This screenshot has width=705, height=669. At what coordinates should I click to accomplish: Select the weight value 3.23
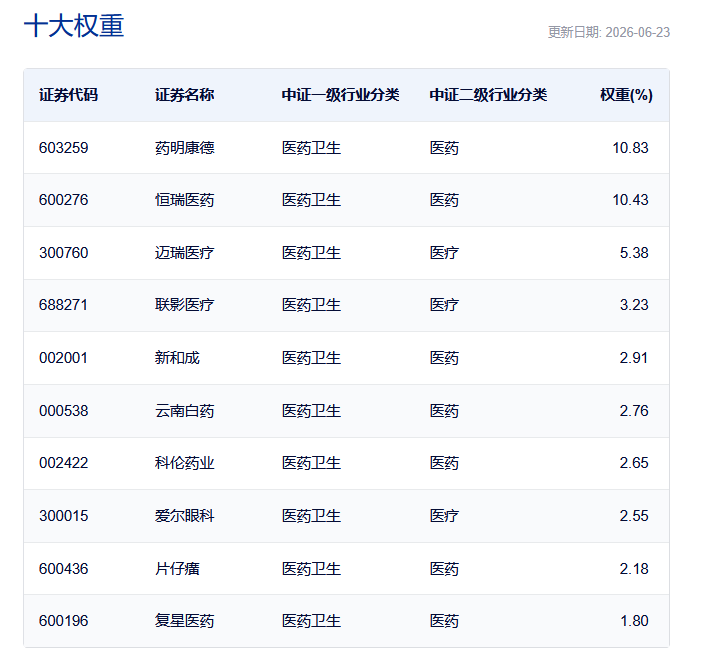(634, 305)
